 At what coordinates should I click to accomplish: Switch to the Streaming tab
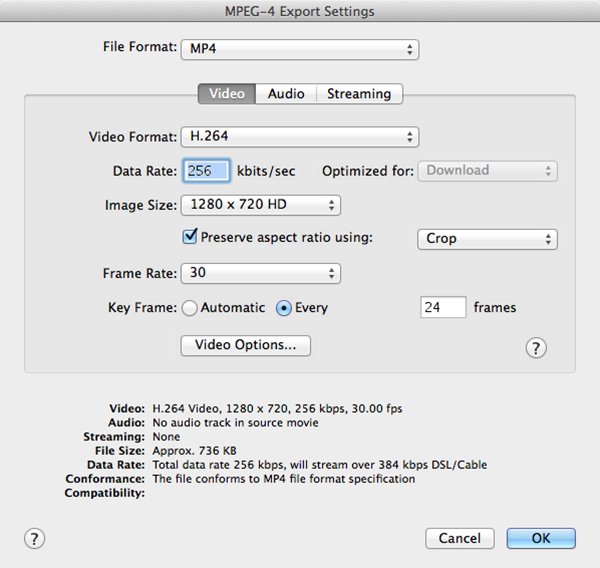click(x=359, y=94)
